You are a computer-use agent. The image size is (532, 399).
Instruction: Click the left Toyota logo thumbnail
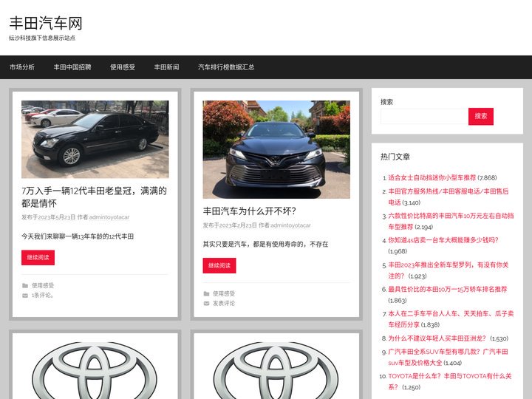[95, 370]
